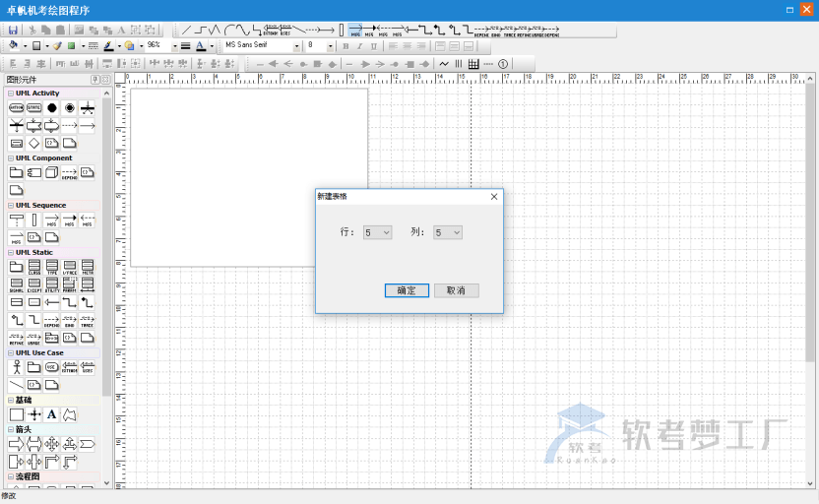Select the diamond decision shape

pyautogui.click(x=33, y=143)
